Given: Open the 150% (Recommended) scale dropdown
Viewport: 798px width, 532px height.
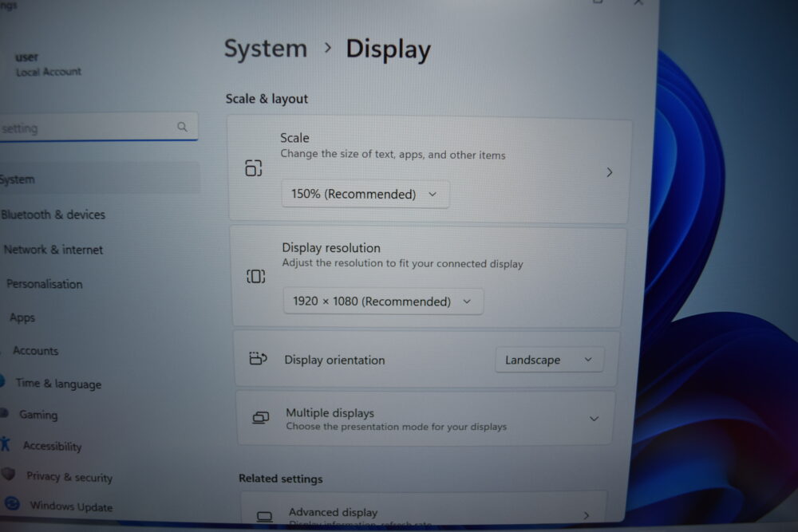Looking at the screenshot, I should 365,194.
